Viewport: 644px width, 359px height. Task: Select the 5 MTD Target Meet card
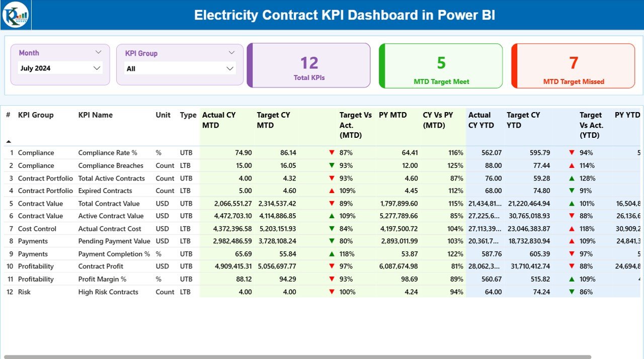click(441, 65)
